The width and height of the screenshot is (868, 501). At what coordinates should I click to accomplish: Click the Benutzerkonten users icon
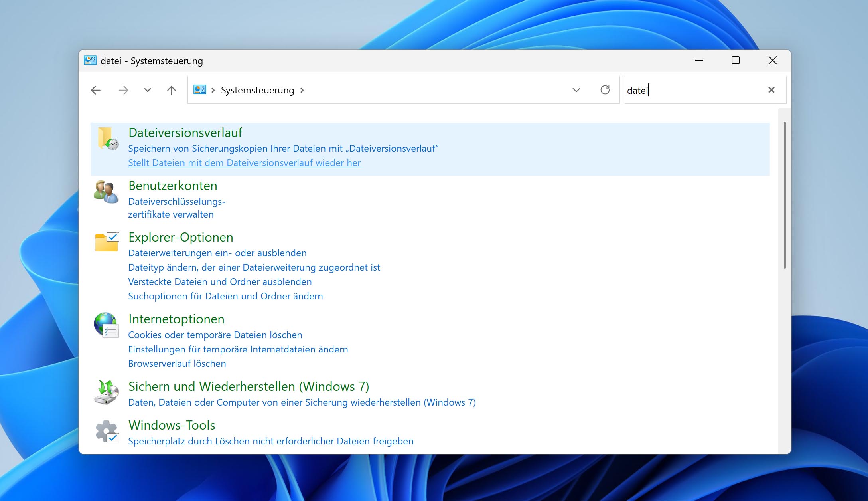tap(106, 192)
